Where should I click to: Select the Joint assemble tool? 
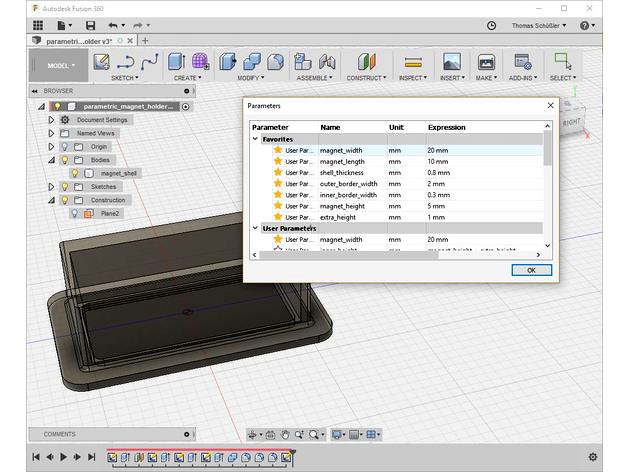[x=327, y=62]
